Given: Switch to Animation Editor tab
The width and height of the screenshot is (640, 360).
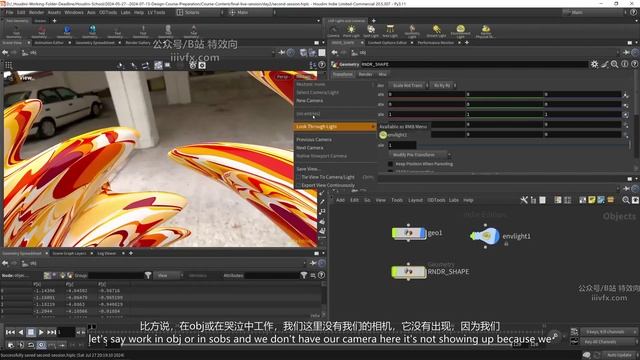Looking at the screenshot, I should (49, 42).
